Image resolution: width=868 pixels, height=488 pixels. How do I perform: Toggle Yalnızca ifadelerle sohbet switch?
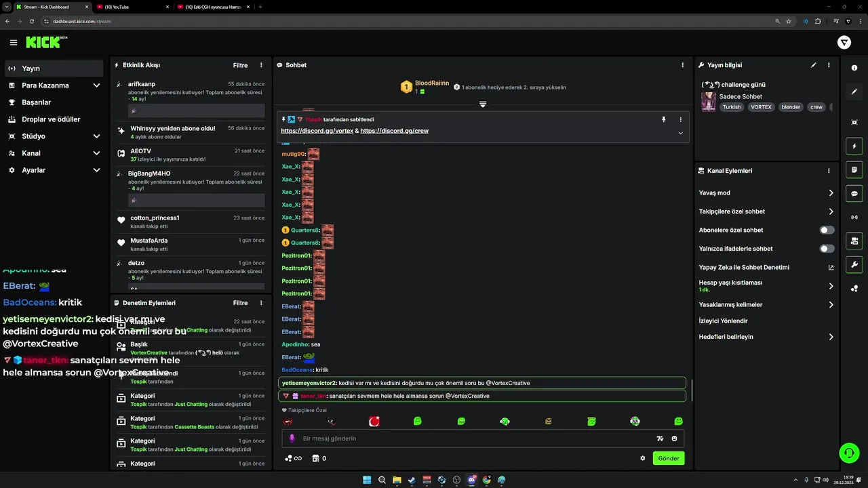(827, 249)
